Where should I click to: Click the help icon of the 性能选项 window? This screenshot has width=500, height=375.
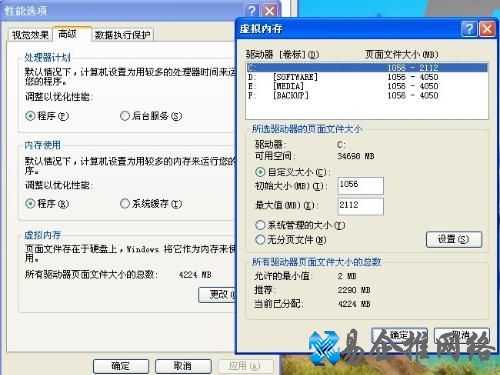[252, 11]
